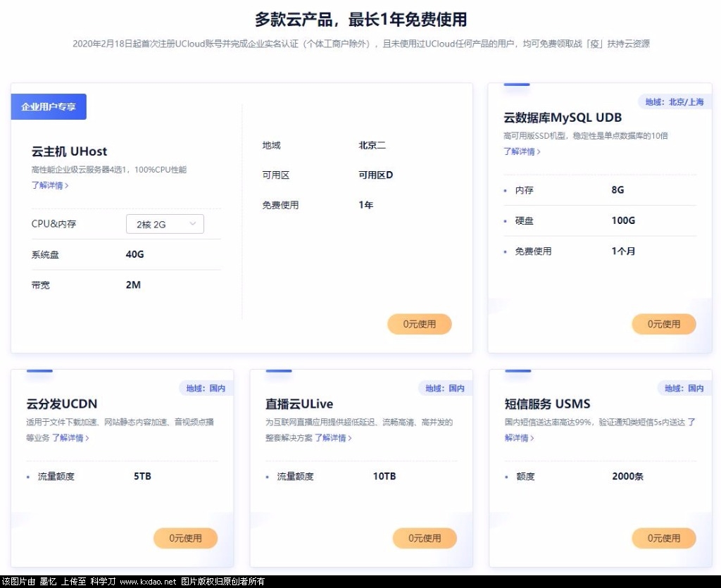Click the 可用区 label
Screen dimensions: 721x588
click(x=276, y=175)
